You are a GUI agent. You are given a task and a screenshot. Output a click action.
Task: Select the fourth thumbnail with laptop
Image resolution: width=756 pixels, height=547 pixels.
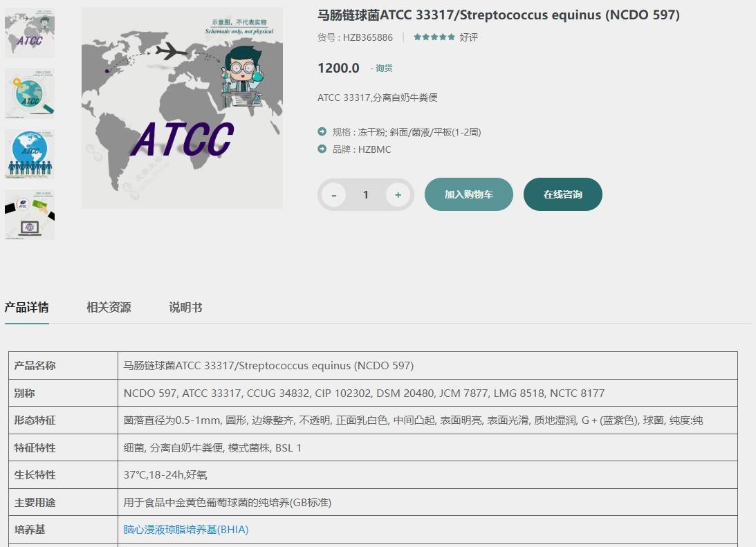click(30, 215)
